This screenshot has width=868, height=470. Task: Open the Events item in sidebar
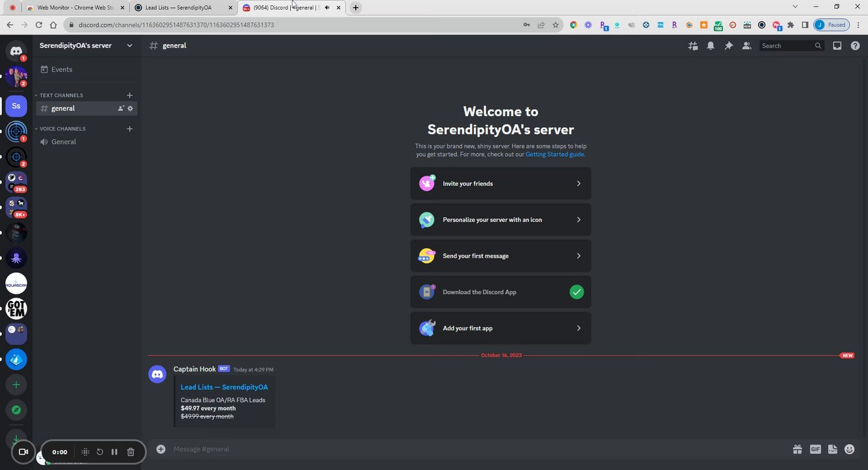86,69
